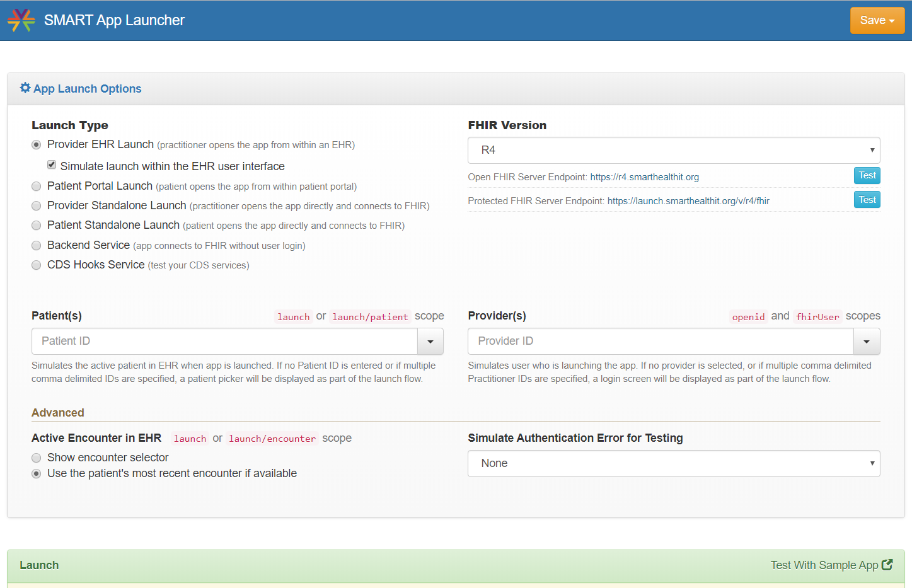Click Test With Sample App link
The image size is (912, 588).
point(824,565)
